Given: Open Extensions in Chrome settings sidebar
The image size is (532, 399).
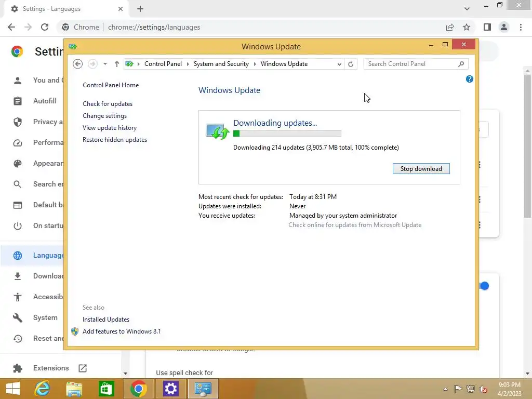Looking at the screenshot, I should (x=51, y=368).
